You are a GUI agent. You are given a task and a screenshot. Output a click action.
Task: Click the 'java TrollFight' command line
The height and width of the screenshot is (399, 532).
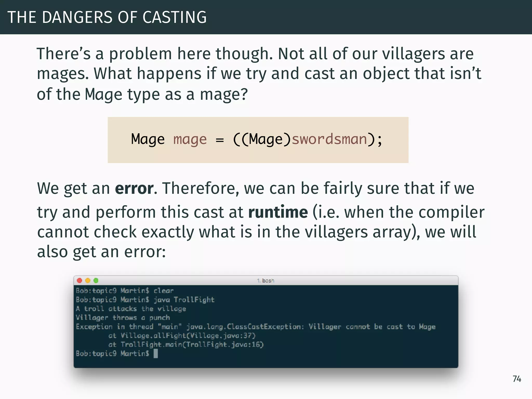[145, 300]
